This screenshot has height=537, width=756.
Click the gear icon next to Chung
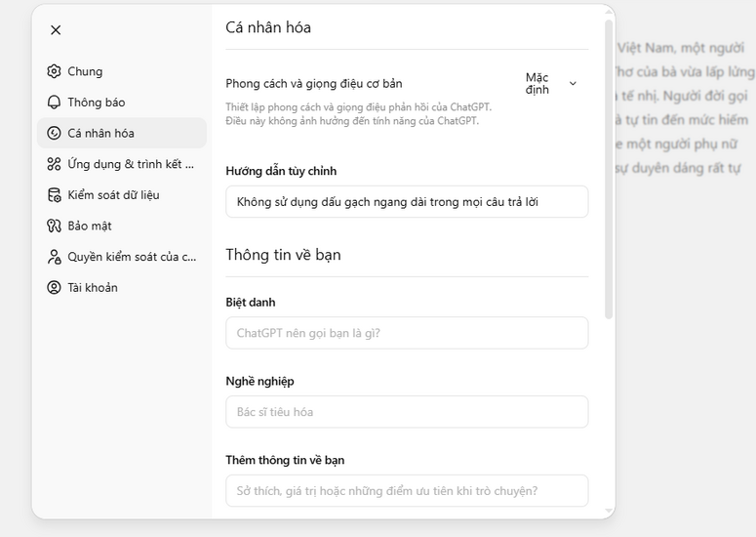(54, 71)
